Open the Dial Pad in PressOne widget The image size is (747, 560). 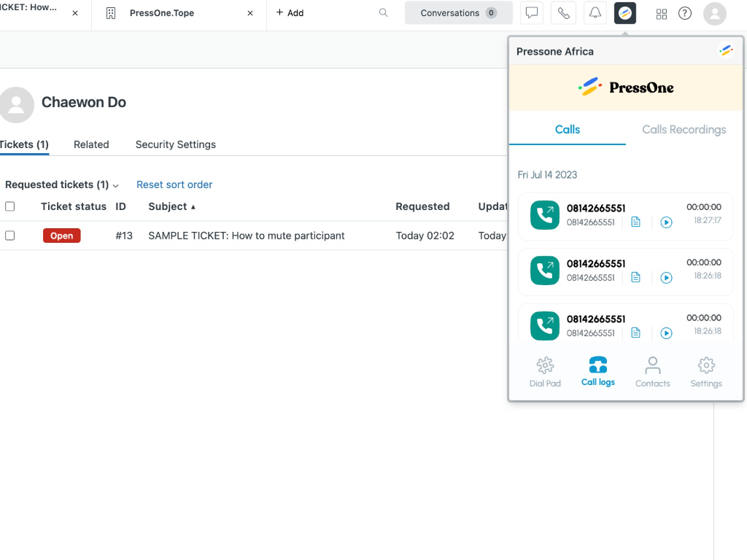[545, 371]
